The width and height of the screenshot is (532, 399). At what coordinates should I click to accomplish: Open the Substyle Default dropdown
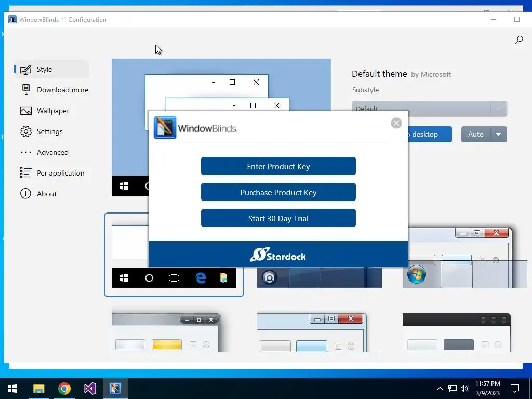(430, 109)
